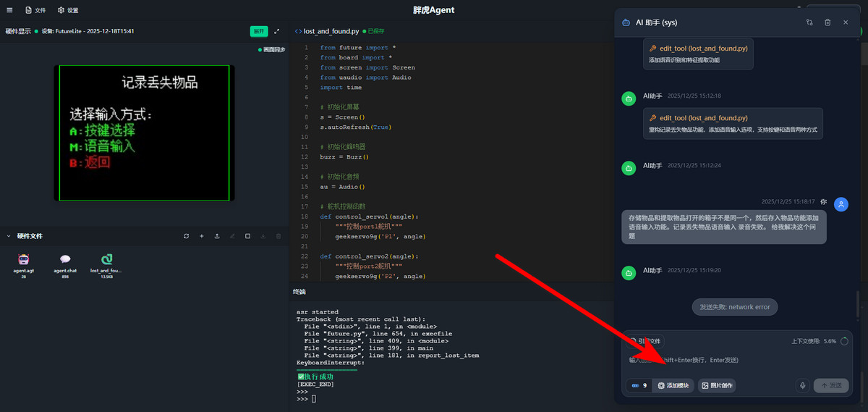The image size is (868, 412).
Task: Clear chat with the trash icon
Action: click(827, 22)
